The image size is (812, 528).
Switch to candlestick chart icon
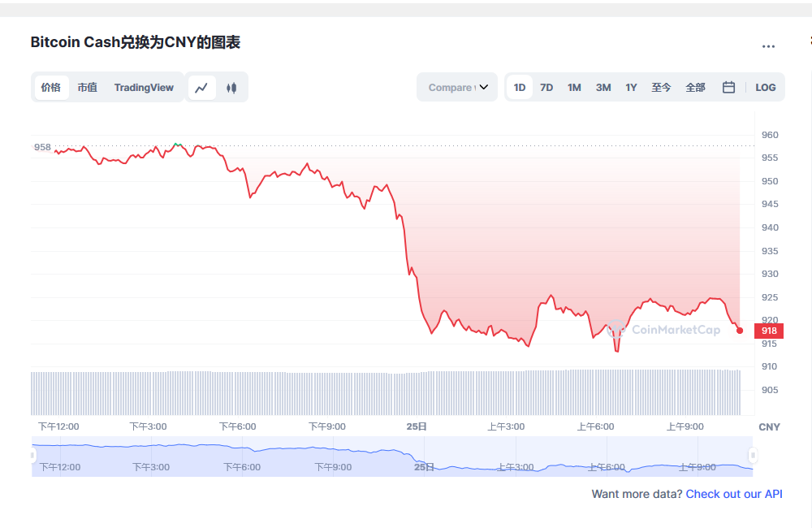[x=231, y=88]
